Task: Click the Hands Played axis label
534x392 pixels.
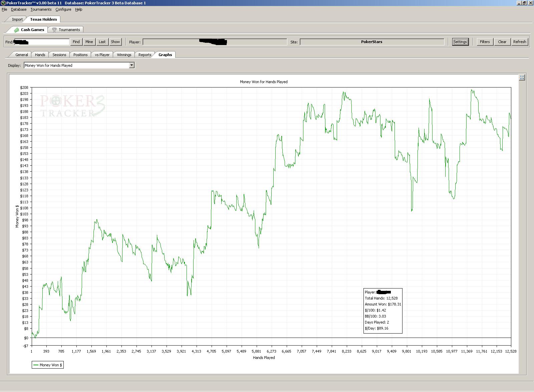Action: pyautogui.click(x=264, y=358)
